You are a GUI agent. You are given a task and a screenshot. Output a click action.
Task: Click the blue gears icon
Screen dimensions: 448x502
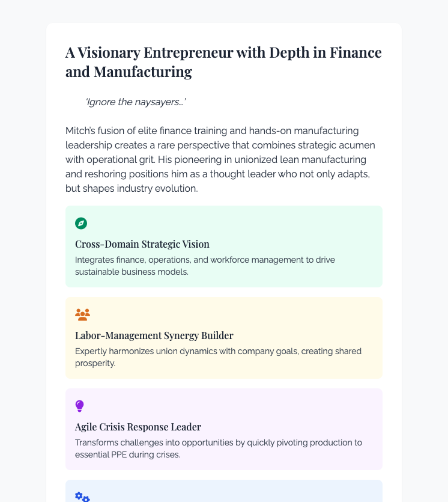click(x=82, y=497)
